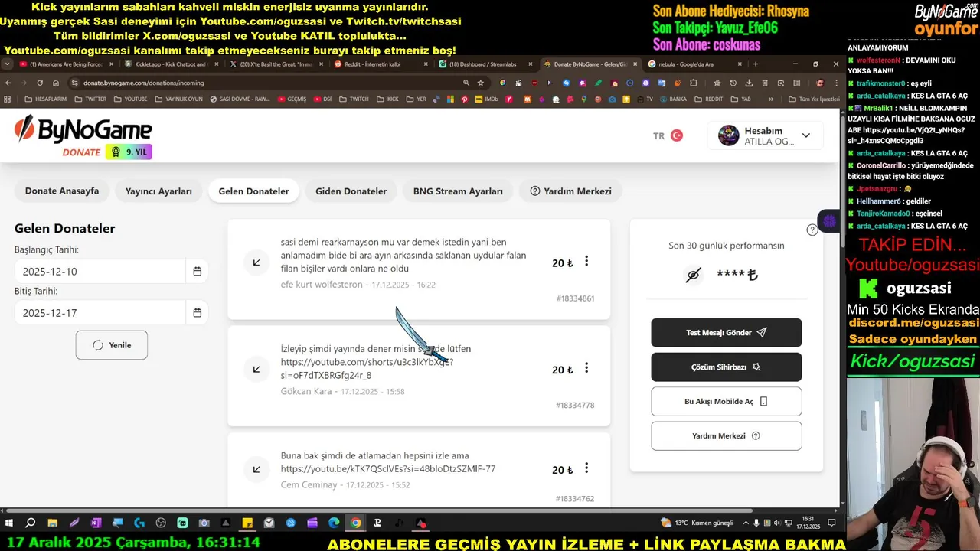Click the weather widget 13°C Kısmen güneşli
Image resolution: width=980 pixels, height=551 pixels.
point(696,523)
